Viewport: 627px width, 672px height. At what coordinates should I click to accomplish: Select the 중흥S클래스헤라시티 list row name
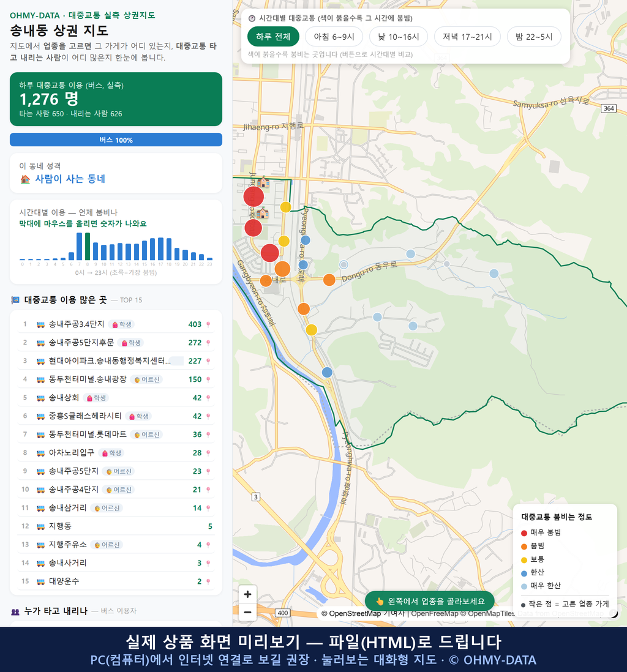(x=85, y=416)
